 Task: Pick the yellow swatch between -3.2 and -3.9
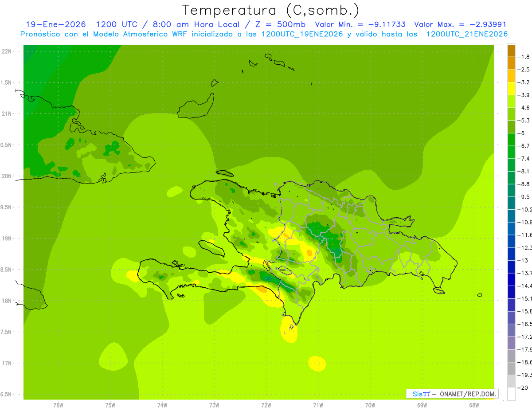(511, 89)
